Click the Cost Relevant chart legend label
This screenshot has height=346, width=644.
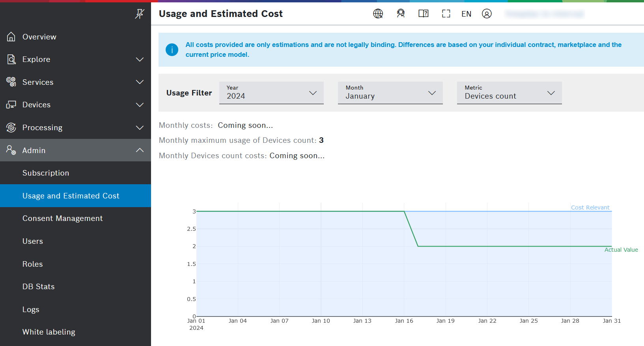(590, 208)
